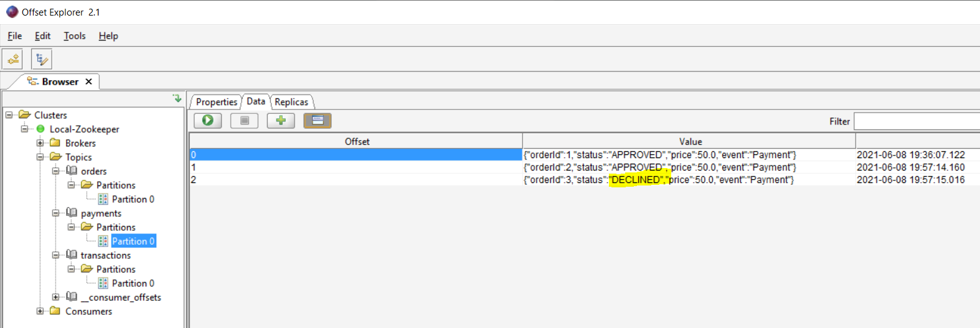This screenshot has height=328, width=980.
Task: Switch to the Properties tab
Action: [x=216, y=102]
